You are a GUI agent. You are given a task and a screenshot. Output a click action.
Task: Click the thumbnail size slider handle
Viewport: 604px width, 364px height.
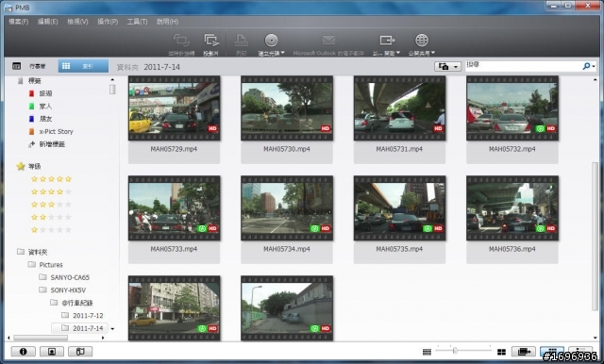[455, 351]
